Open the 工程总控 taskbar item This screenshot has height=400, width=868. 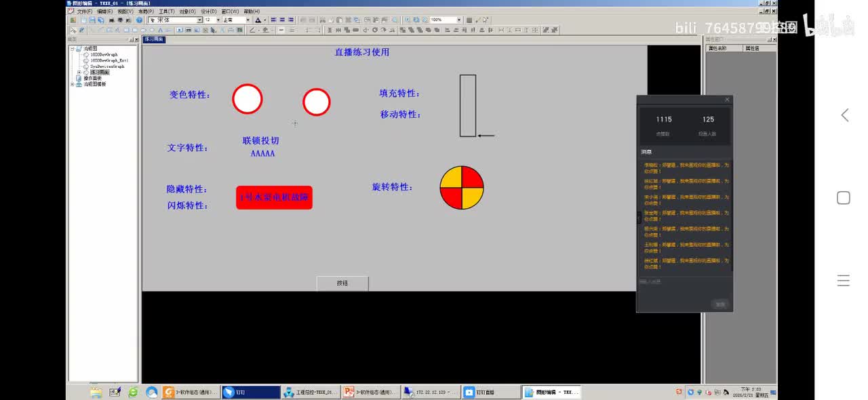tap(311, 392)
